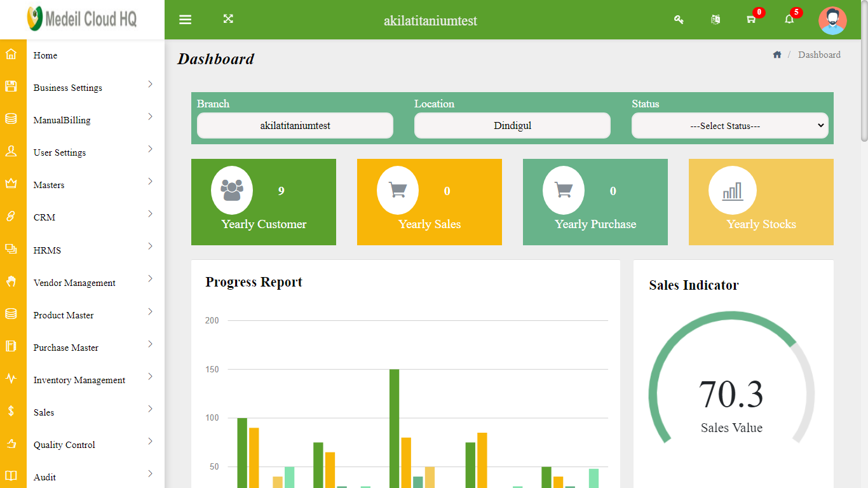Expand the Product Master chevron
This screenshot has width=868, height=488.
(150, 311)
